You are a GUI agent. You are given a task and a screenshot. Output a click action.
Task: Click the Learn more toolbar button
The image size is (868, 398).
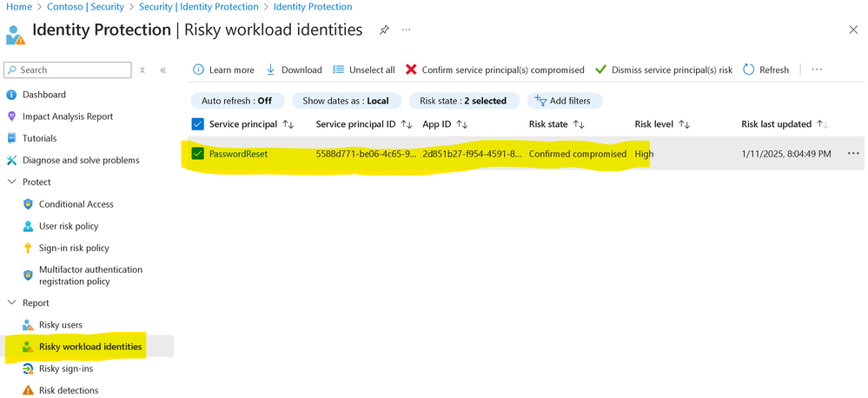(x=223, y=70)
